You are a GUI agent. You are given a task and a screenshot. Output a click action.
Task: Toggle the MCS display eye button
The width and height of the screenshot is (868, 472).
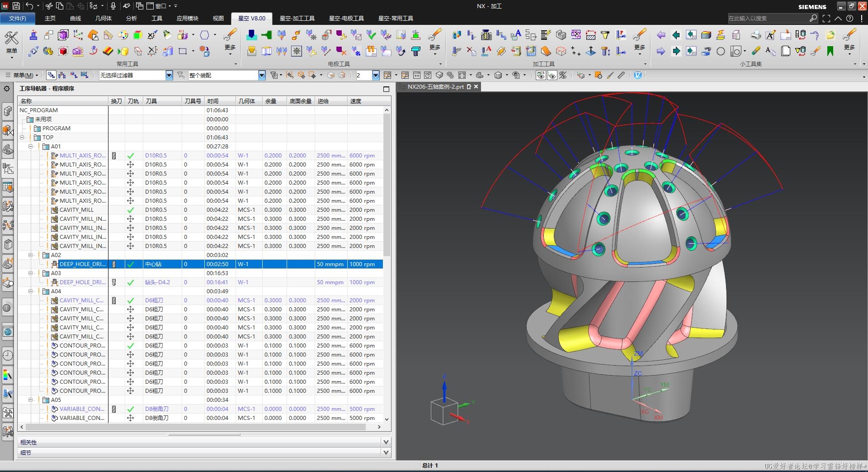541,75
